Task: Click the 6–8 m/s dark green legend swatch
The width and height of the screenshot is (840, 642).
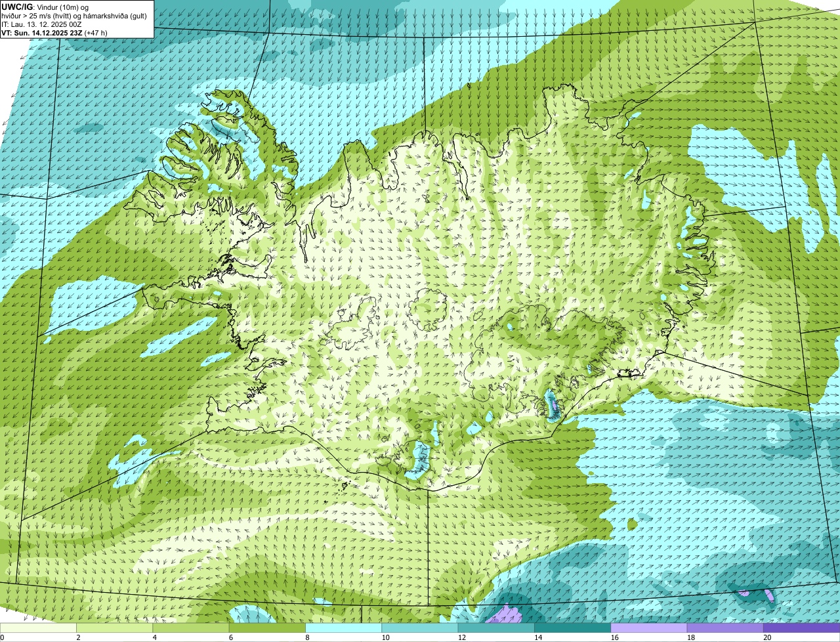Action: pyautogui.click(x=268, y=628)
